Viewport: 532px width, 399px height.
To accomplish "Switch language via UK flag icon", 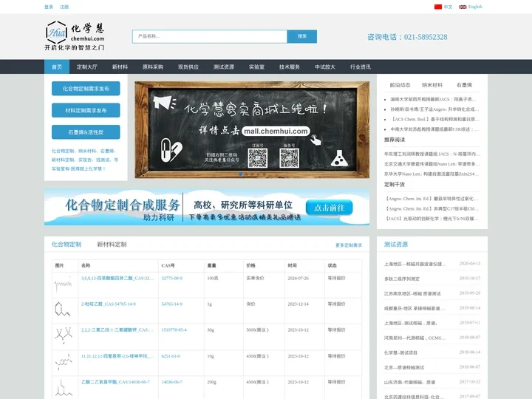I will pyautogui.click(x=463, y=7).
